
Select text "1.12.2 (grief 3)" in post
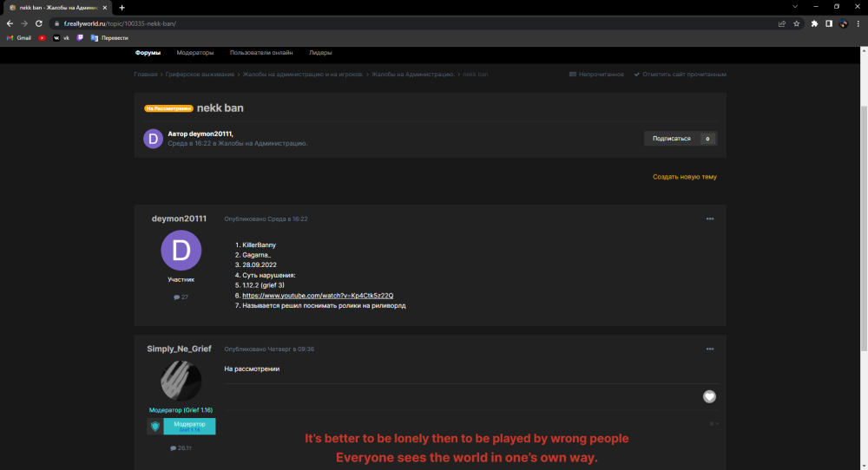tap(263, 285)
